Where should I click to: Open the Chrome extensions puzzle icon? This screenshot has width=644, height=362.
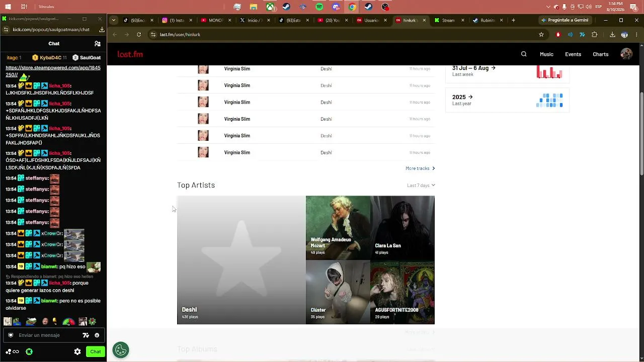tap(595, 35)
